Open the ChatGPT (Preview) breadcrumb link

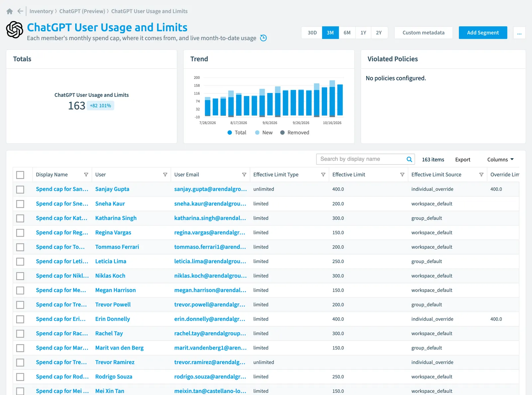82,11
